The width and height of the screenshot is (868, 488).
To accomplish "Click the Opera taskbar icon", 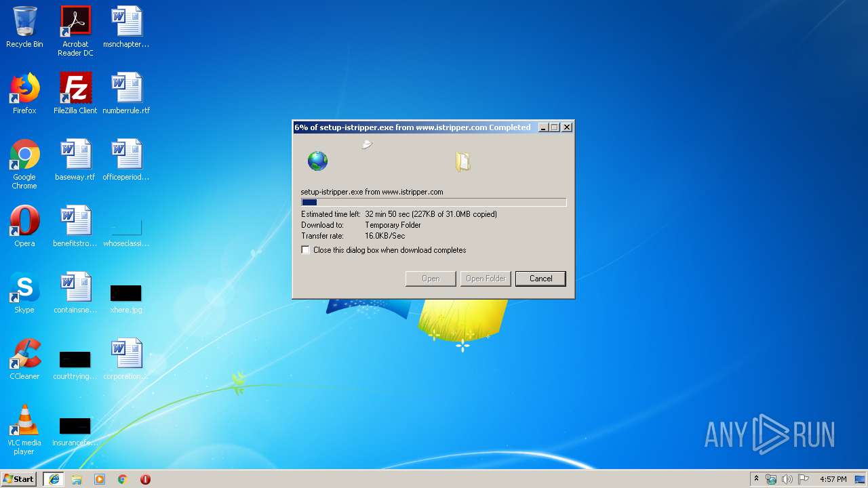I will pos(145,479).
